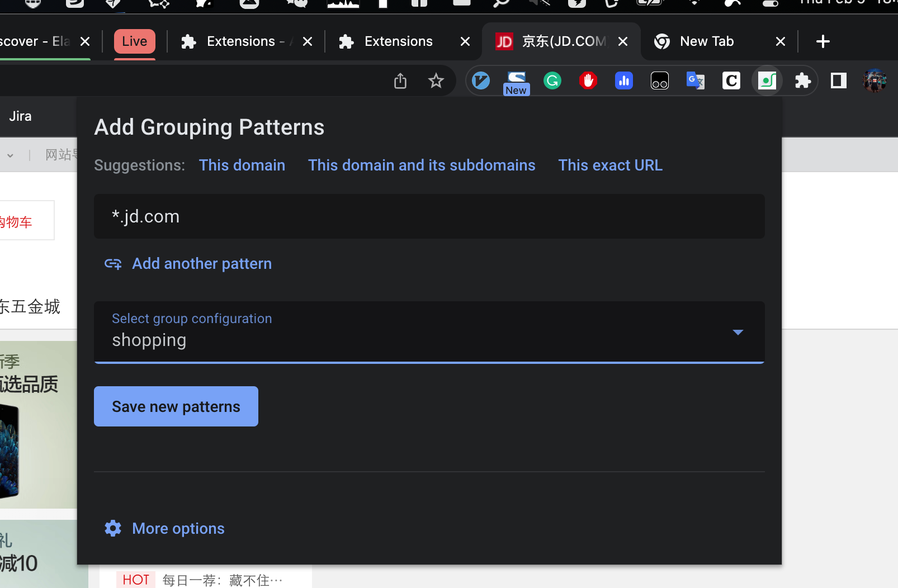The width and height of the screenshot is (898, 588).
Task: Click the share page icon
Action: pos(400,81)
